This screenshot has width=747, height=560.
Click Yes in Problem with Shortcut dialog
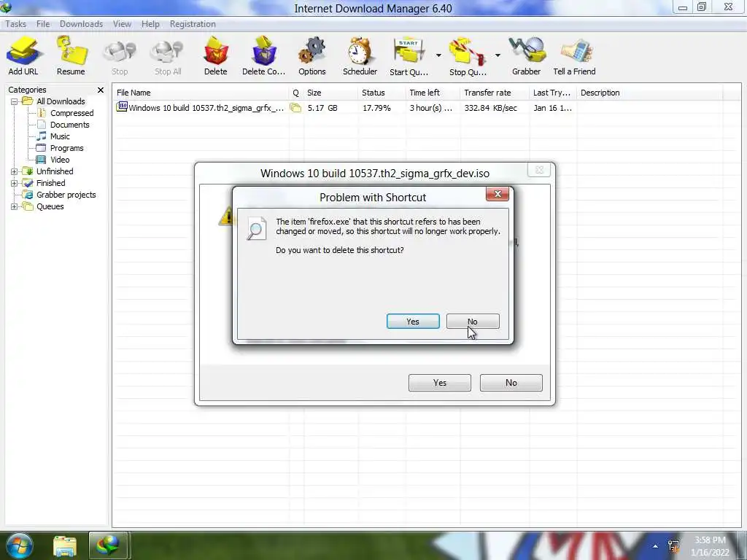pyautogui.click(x=413, y=322)
